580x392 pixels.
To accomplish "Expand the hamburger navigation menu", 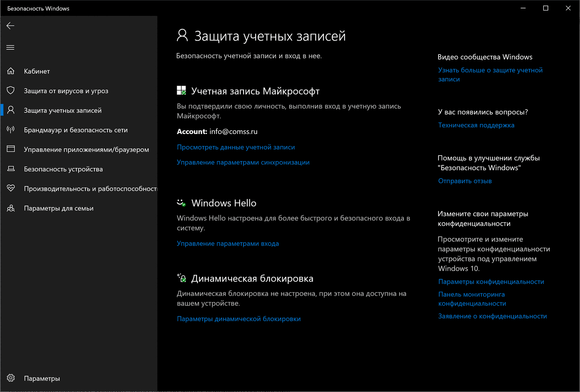I will pyautogui.click(x=10, y=48).
